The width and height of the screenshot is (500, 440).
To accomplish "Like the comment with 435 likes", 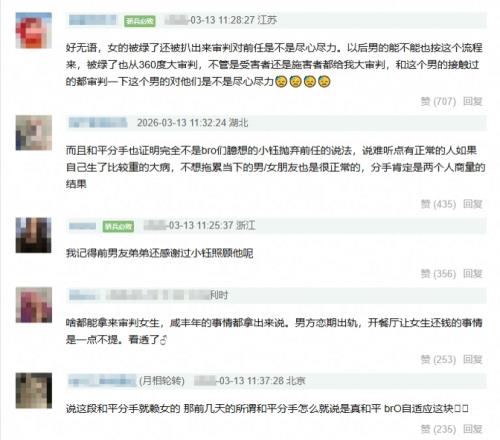I will coord(438,204).
